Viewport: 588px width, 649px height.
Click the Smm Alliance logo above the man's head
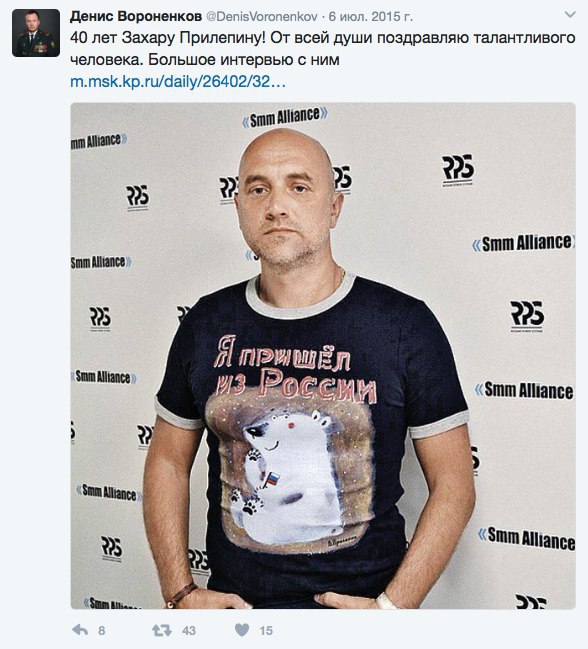click(285, 117)
